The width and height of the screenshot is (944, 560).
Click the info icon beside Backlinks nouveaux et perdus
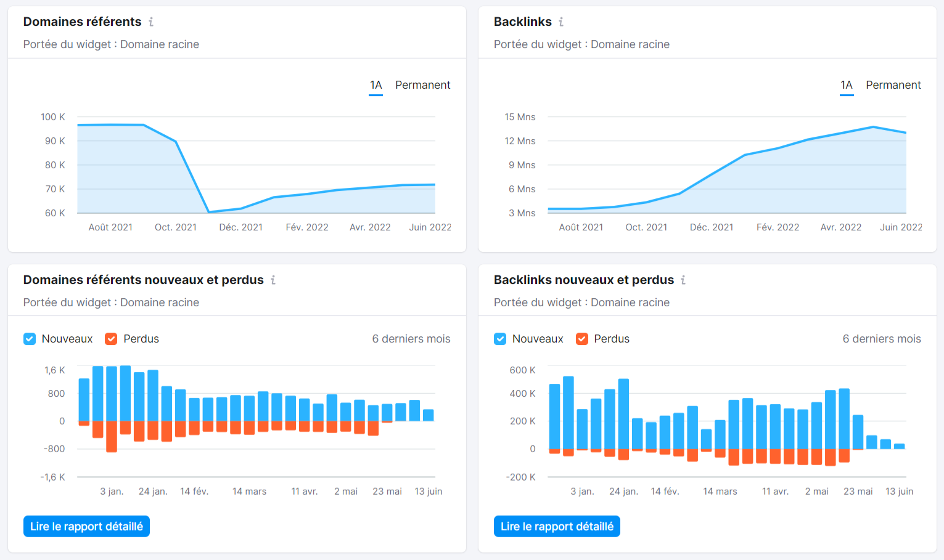coord(683,280)
